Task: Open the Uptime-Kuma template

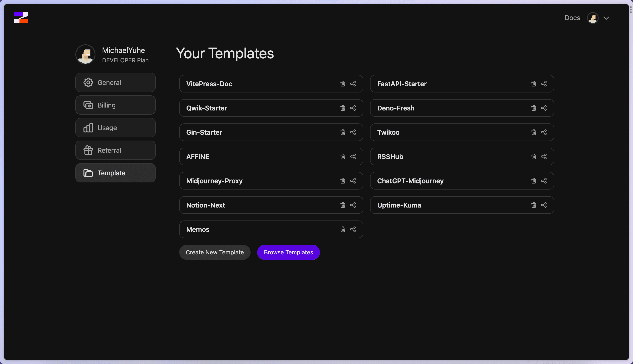Action: 462,205
